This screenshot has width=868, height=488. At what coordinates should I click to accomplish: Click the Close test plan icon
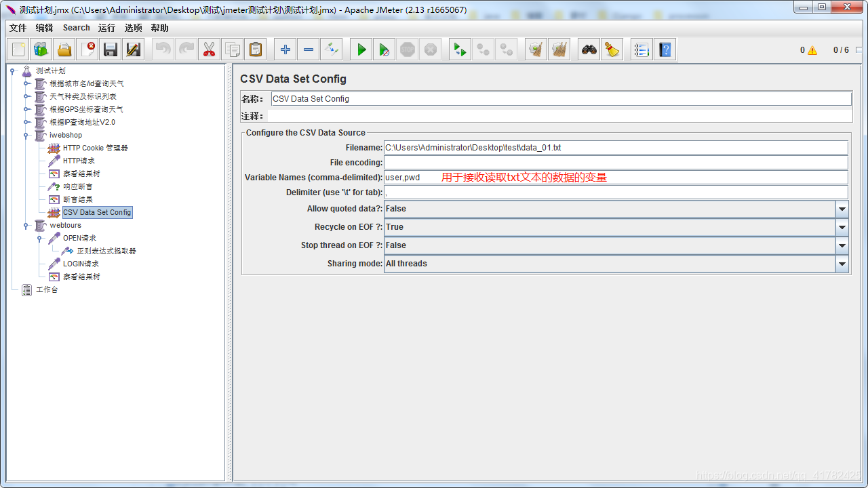click(x=87, y=49)
